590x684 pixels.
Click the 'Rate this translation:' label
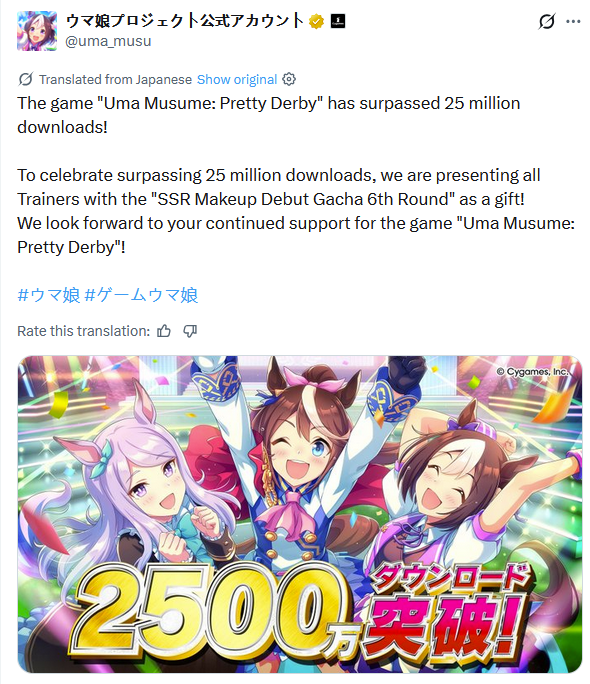(83, 331)
